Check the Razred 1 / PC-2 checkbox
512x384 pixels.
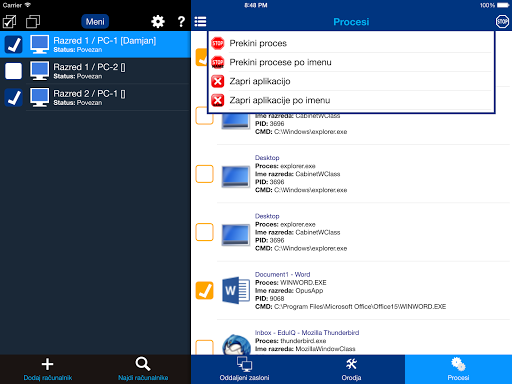13,71
